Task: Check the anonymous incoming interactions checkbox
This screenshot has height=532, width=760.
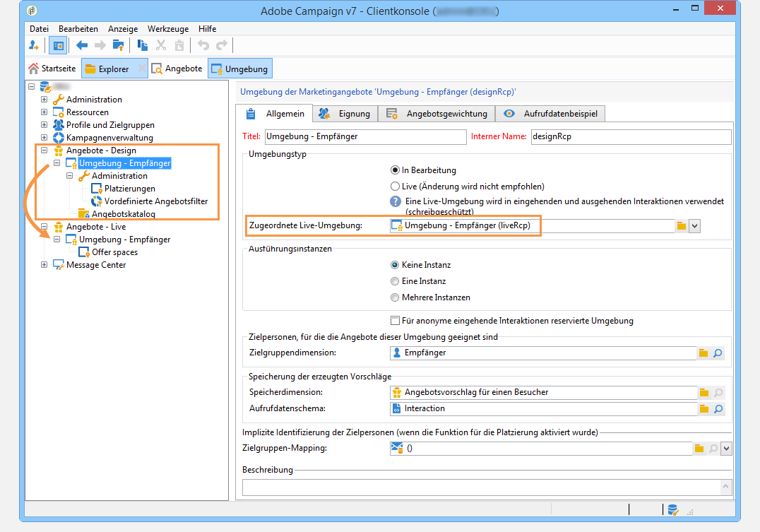Action: click(395, 321)
